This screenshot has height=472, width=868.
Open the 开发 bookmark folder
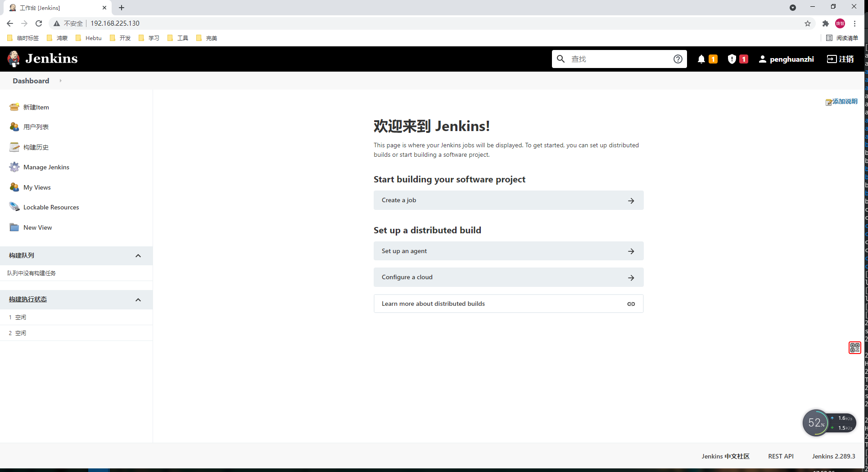click(x=120, y=38)
